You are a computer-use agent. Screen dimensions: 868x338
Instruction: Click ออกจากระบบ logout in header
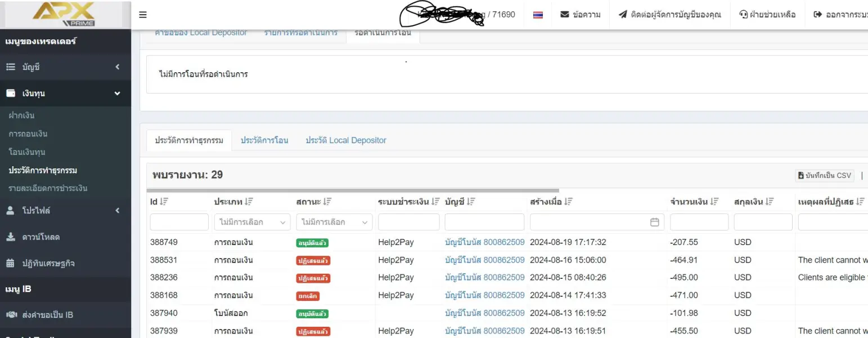pyautogui.click(x=840, y=15)
